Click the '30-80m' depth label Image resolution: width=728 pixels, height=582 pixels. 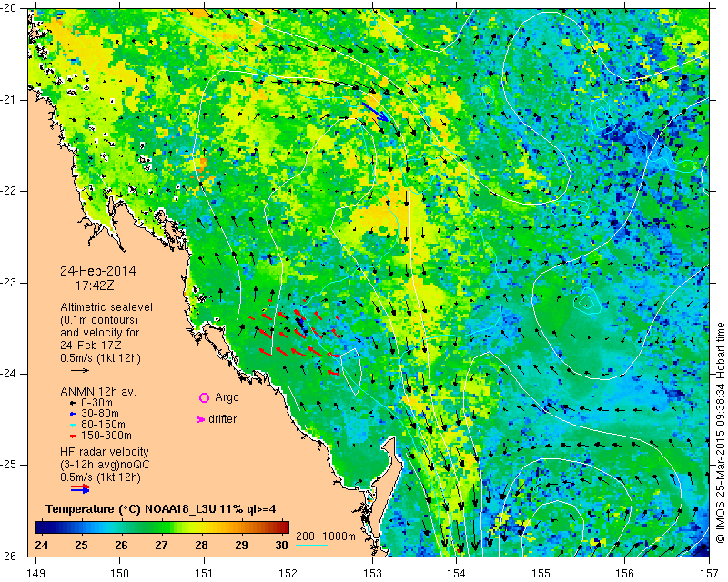coord(100,414)
